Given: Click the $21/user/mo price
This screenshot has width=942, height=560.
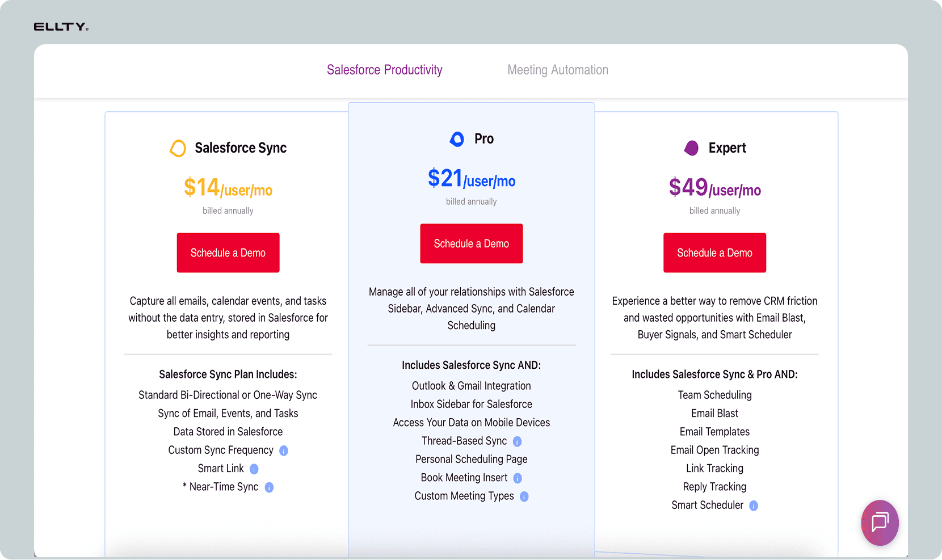Looking at the screenshot, I should (472, 178).
